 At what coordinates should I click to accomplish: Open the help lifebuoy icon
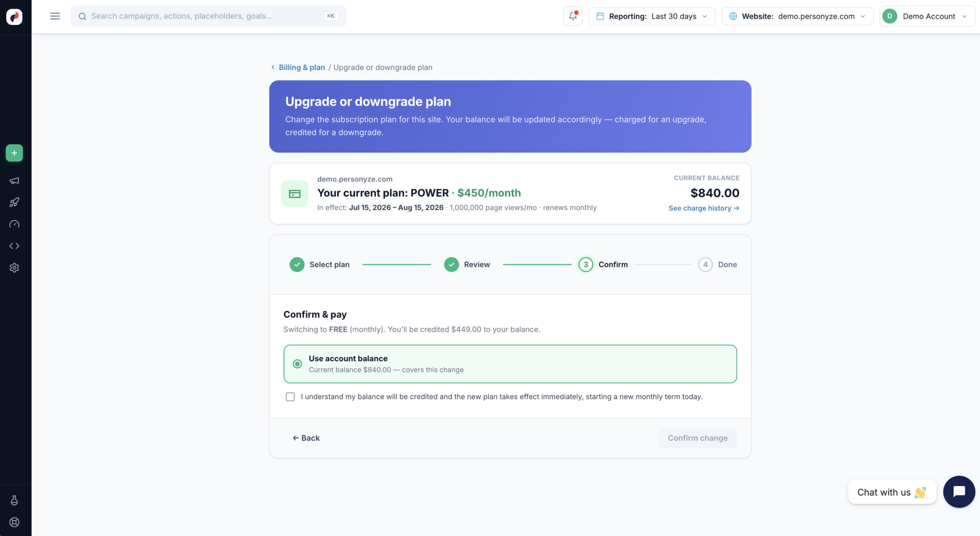[14, 522]
